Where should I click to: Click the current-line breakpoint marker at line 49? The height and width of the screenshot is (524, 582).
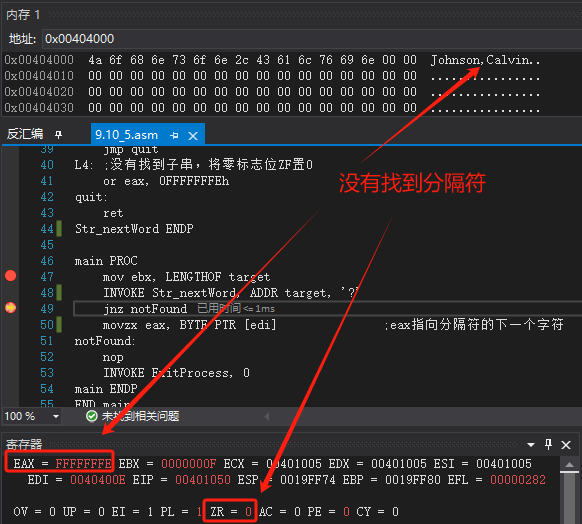point(10,308)
